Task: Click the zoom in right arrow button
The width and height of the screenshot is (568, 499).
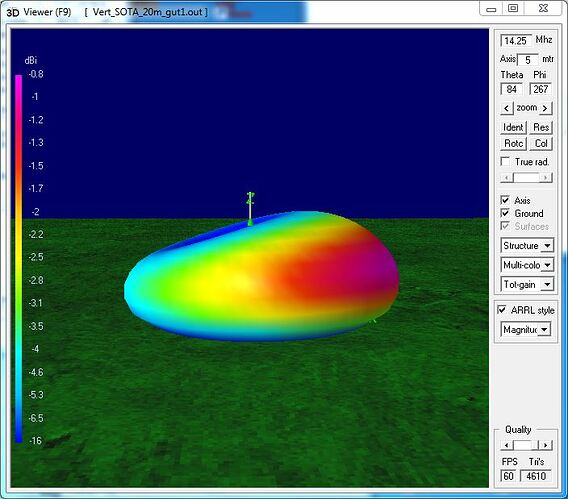Action: [545, 108]
